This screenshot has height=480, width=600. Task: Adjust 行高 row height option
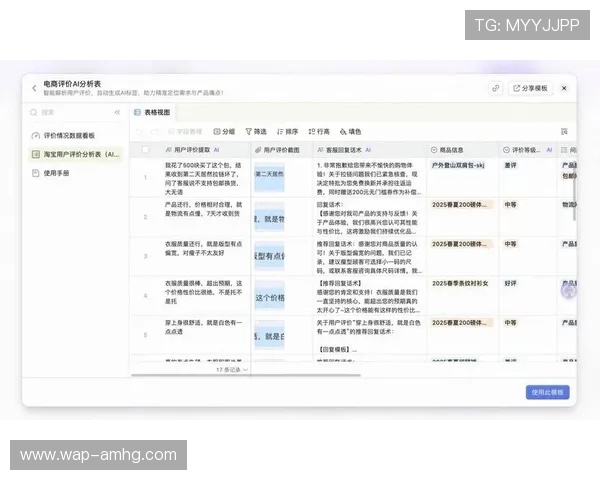click(x=319, y=132)
